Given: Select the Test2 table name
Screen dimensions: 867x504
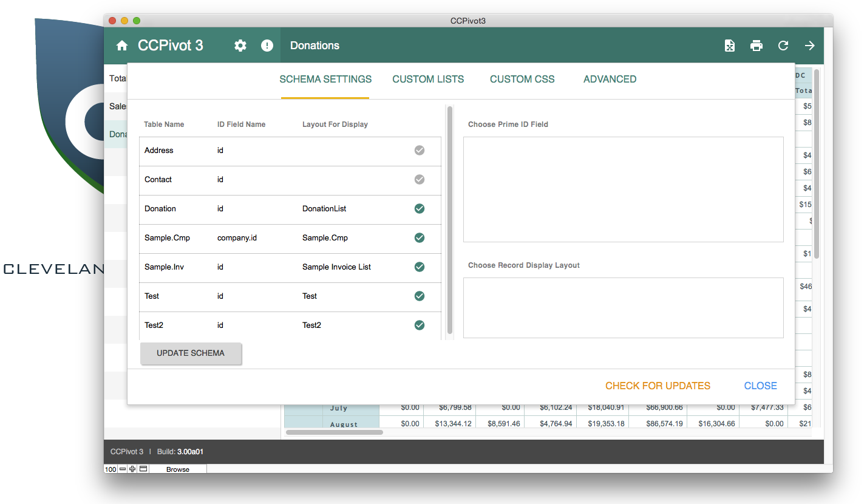Looking at the screenshot, I should (x=154, y=325).
